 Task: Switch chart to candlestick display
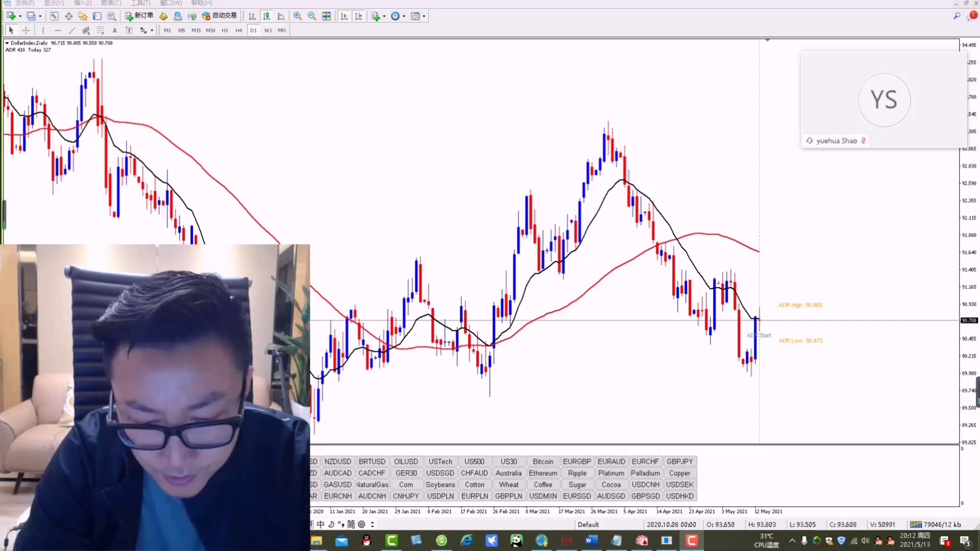click(x=266, y=16)
